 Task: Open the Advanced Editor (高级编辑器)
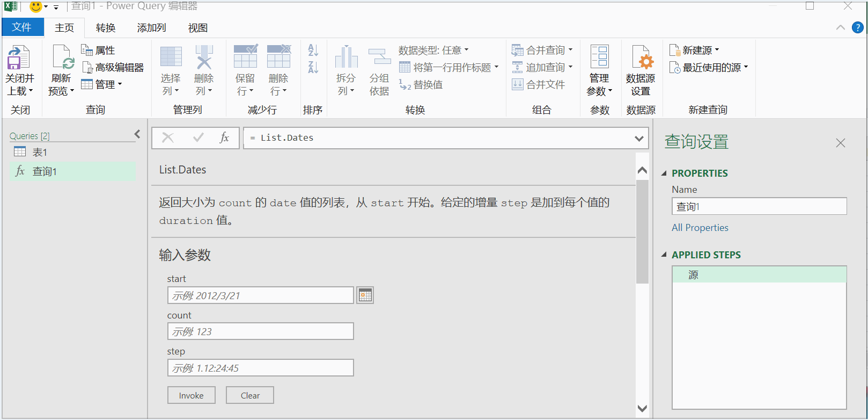click(x=113, y=67)
